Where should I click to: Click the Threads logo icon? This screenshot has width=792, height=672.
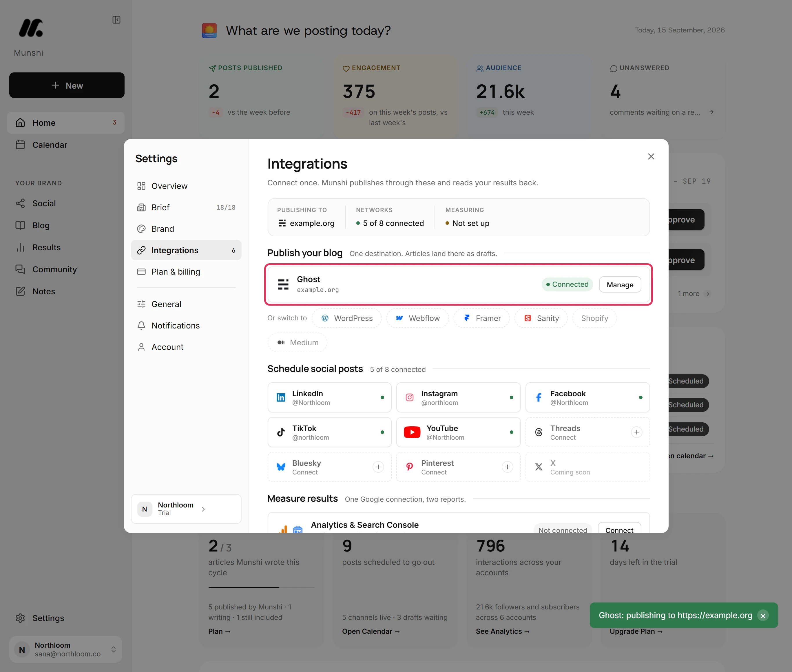tap(539, 432)
